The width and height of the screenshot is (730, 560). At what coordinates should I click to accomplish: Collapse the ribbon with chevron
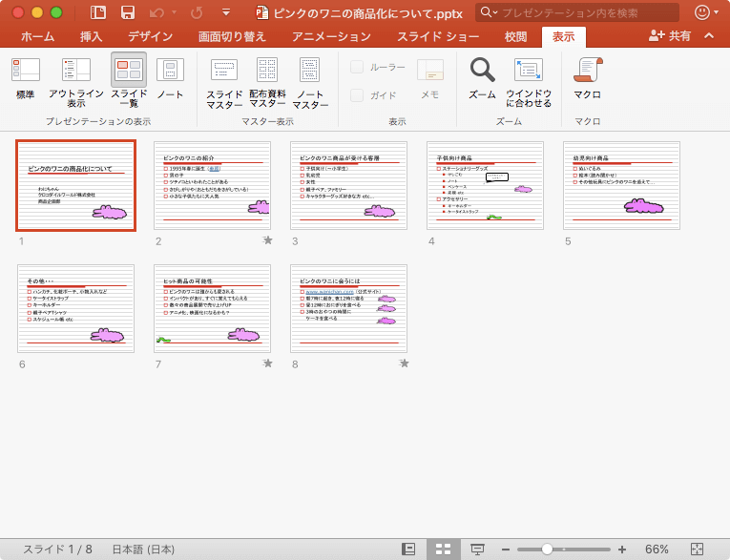point(709,35)
